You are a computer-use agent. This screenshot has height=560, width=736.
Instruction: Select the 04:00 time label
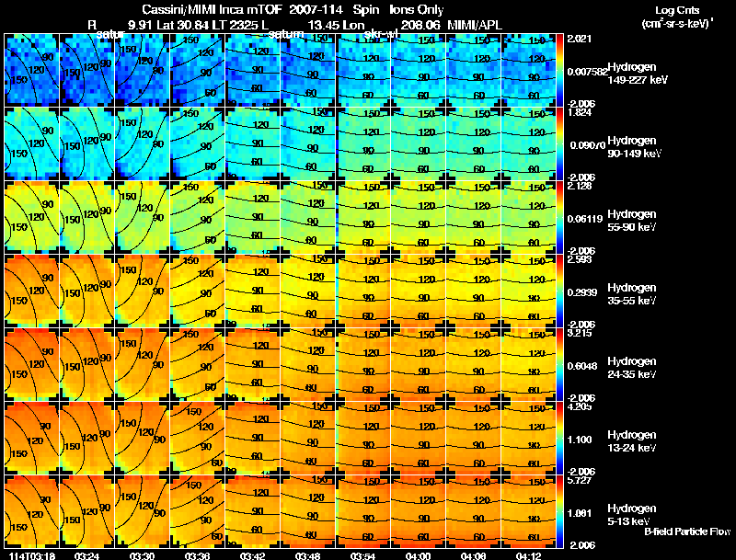(418, 556)
